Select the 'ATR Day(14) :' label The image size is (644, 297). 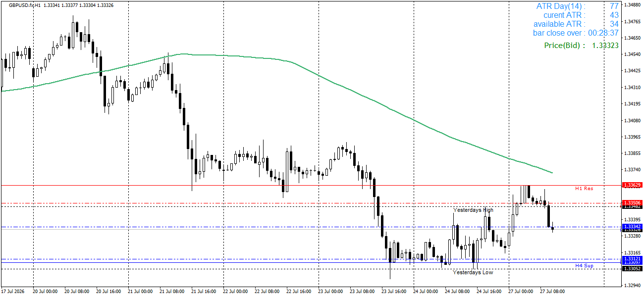point(561,6)
